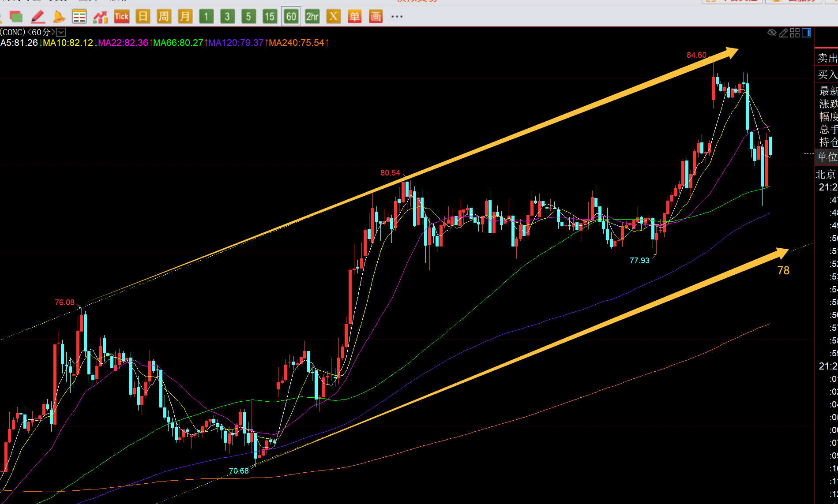Select the 1-minute period button
Screen dimensions: 838x504
(x=206, y=17)
